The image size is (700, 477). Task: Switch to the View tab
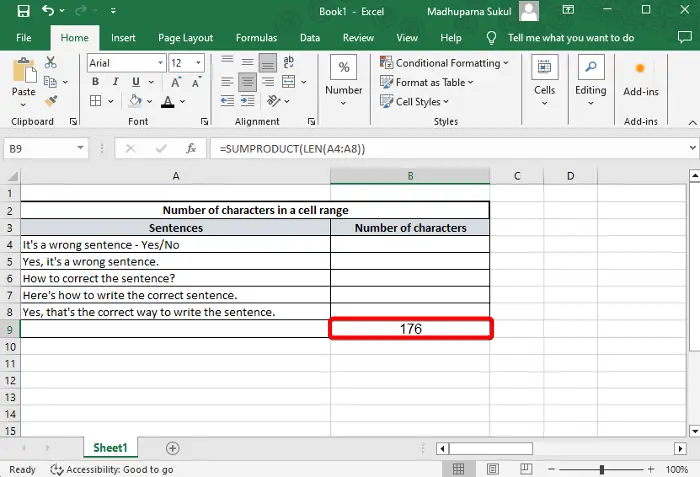[407, 38]
